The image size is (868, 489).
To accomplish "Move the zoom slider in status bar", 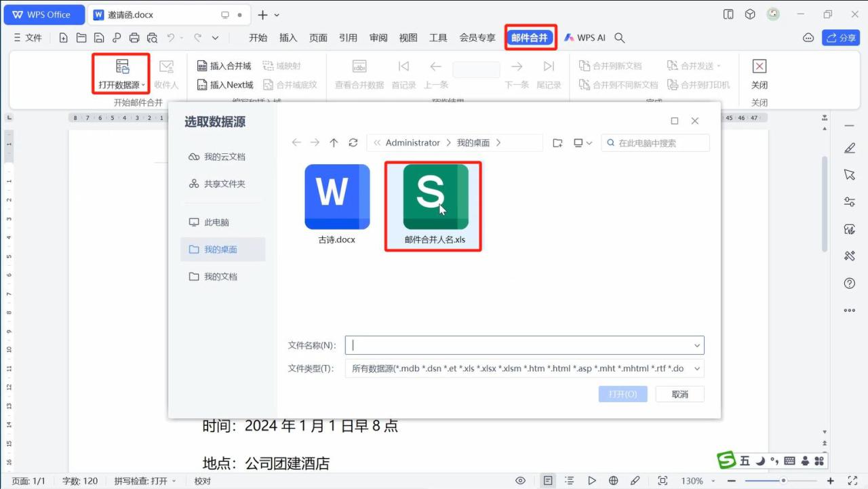I will 784,481.
